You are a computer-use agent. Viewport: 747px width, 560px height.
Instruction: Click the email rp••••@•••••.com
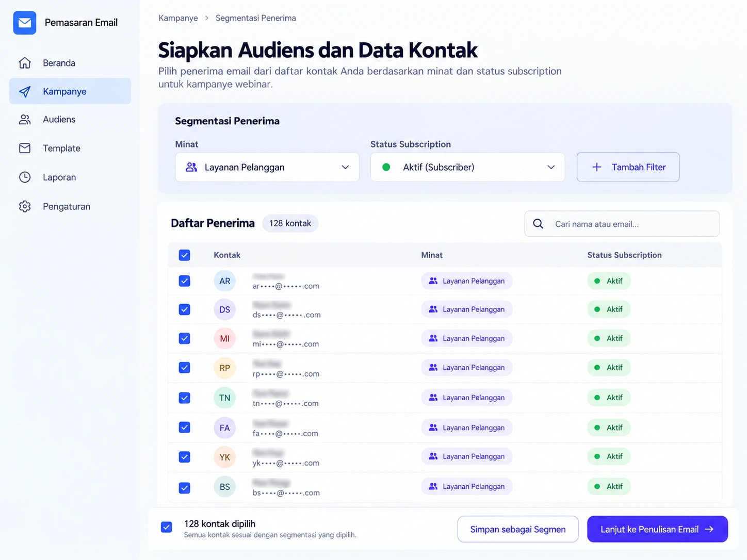286,374
